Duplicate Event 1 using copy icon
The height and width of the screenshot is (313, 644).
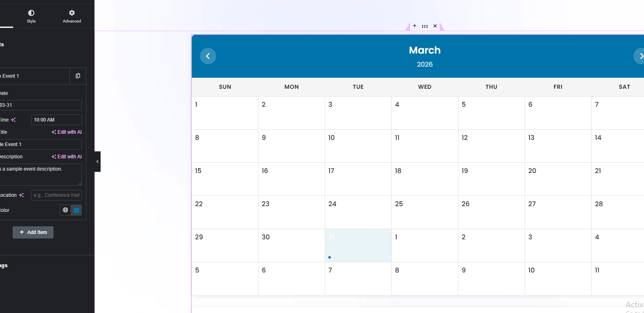(77, 76)
